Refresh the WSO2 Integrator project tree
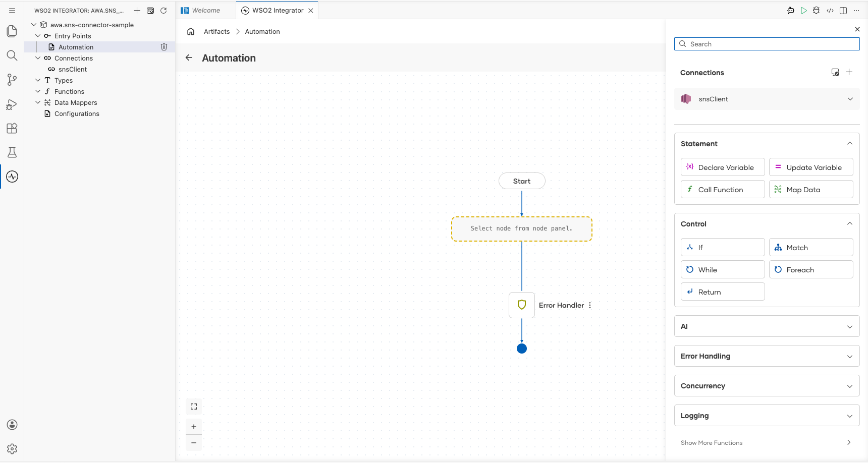This screenshot has width=868, height=463. [x=164, y=10]
